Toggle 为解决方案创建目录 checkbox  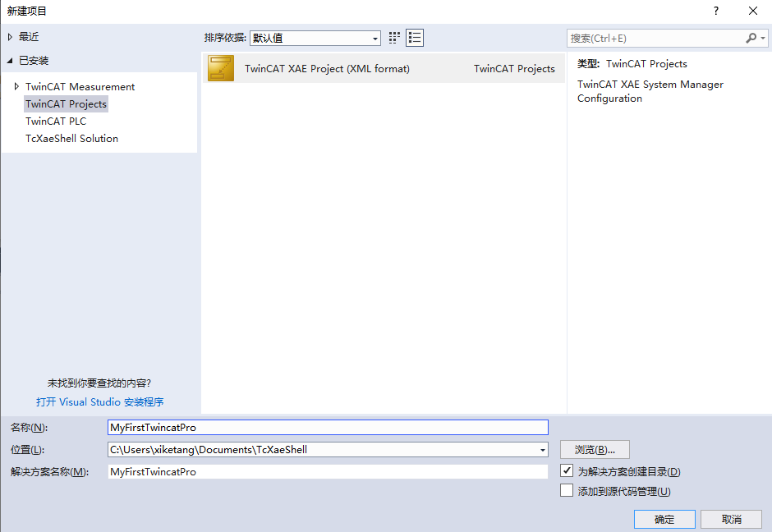(566, 470)
